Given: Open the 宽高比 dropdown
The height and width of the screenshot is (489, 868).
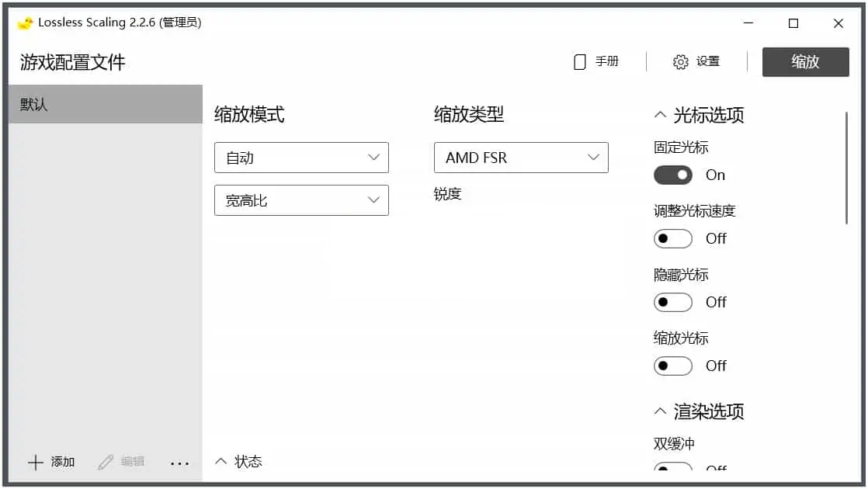Looking at the screenshot, I should pos(301,200).
